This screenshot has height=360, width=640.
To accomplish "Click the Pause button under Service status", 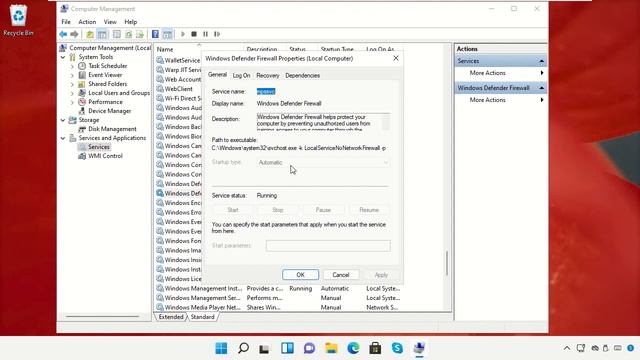I will [x=323, y=210].
